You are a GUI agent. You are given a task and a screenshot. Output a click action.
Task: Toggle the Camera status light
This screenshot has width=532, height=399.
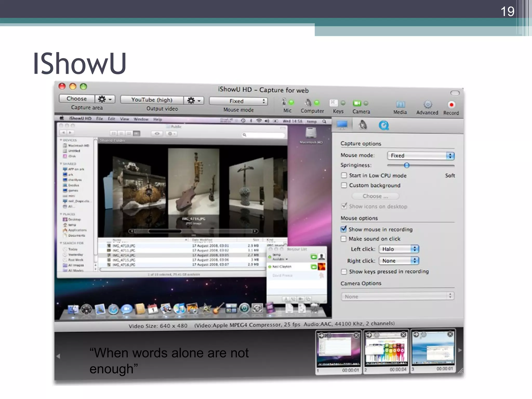tap(366, 103)
